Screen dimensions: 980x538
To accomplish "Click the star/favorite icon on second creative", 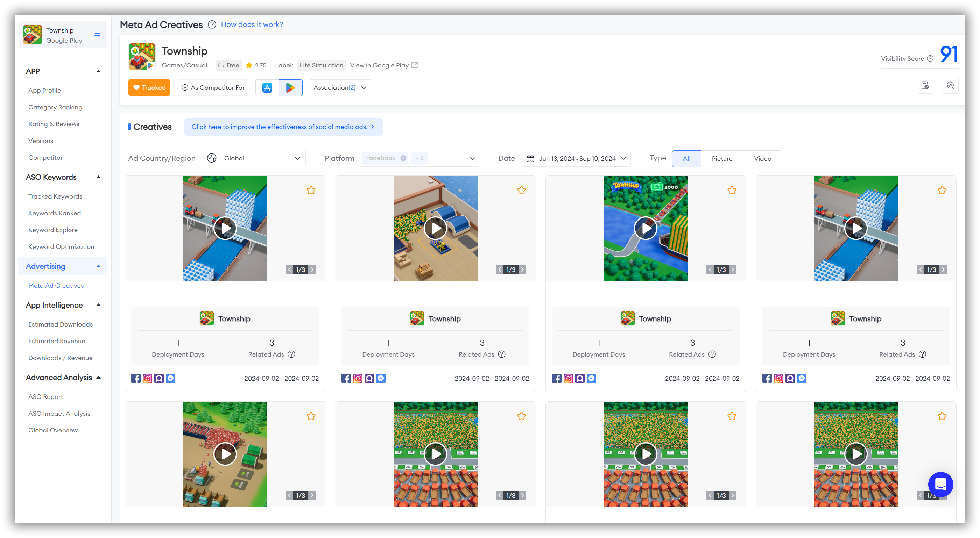I will click(521, 191).
